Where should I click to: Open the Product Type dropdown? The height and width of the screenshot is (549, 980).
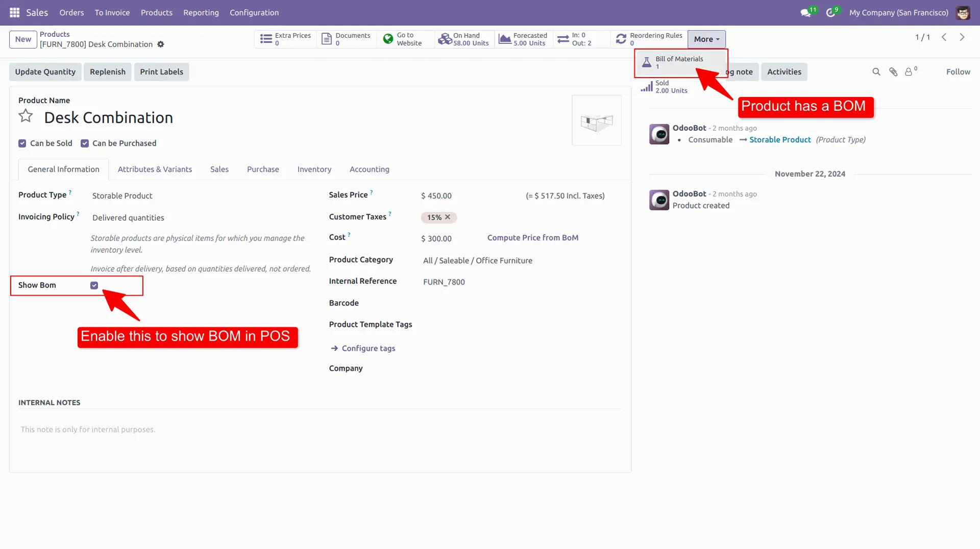202,196
